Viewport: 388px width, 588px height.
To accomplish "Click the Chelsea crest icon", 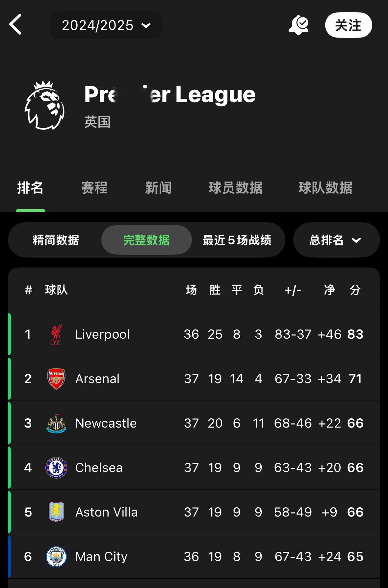I will (56, 468).
